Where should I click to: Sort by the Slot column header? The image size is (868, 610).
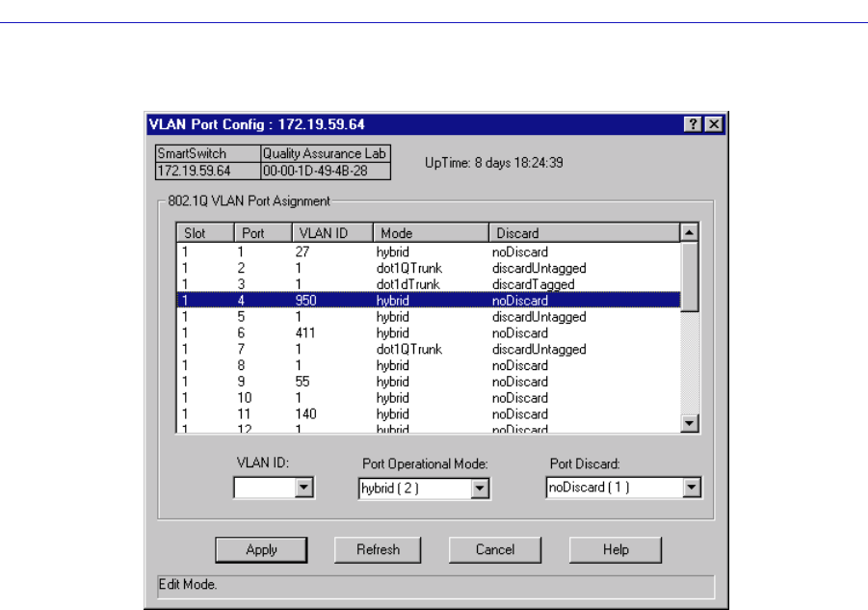[204, 233]
